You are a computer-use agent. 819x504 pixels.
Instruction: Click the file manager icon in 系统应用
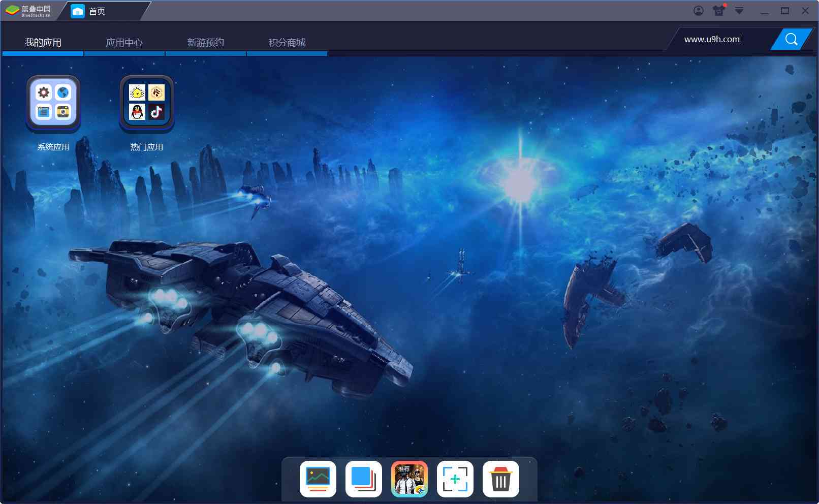click(x=44, y=112)
